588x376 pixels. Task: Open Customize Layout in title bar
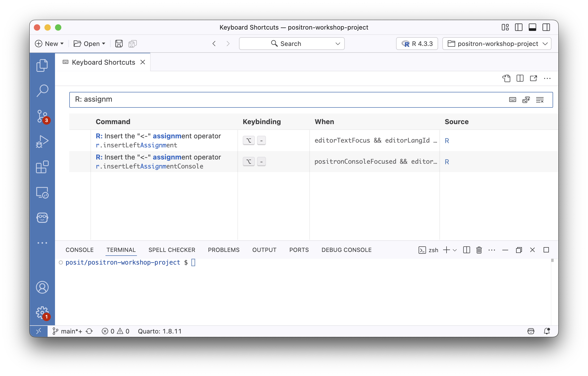pos(505,27)
